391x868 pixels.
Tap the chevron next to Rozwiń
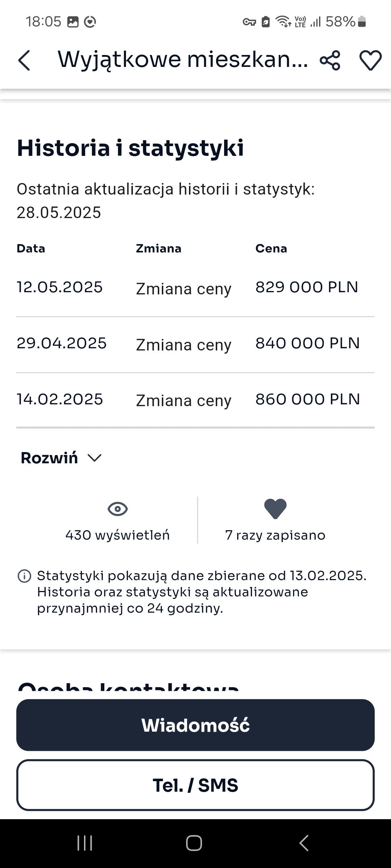95,458
